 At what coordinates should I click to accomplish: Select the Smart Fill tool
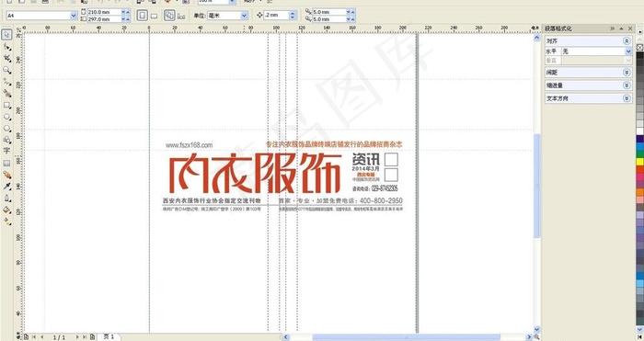[x=6, y=94]
